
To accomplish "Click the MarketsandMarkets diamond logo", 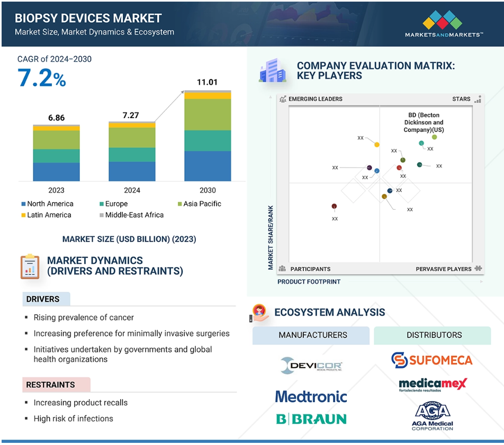I will click(x=442, y=19).
